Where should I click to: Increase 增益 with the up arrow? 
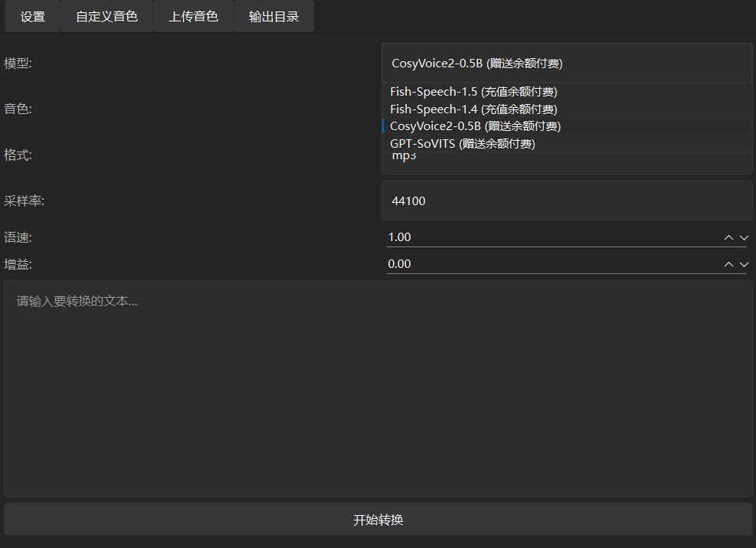click(x=728, y=264)
